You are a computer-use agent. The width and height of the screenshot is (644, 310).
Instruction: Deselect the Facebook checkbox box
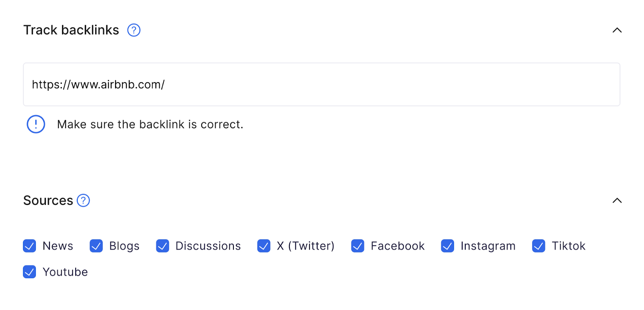357,246
